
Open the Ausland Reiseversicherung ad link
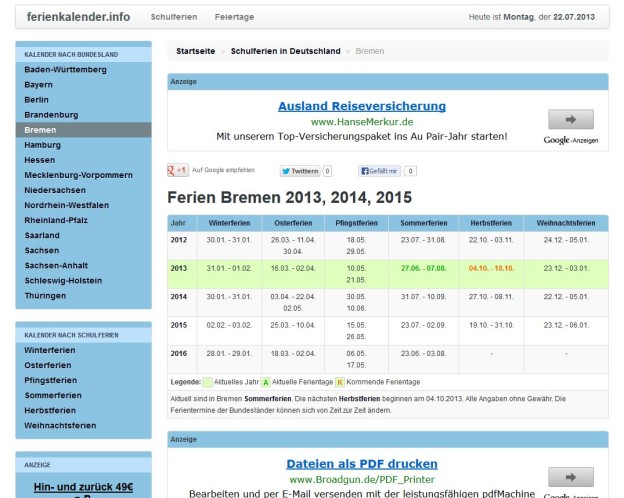(362, 106)
